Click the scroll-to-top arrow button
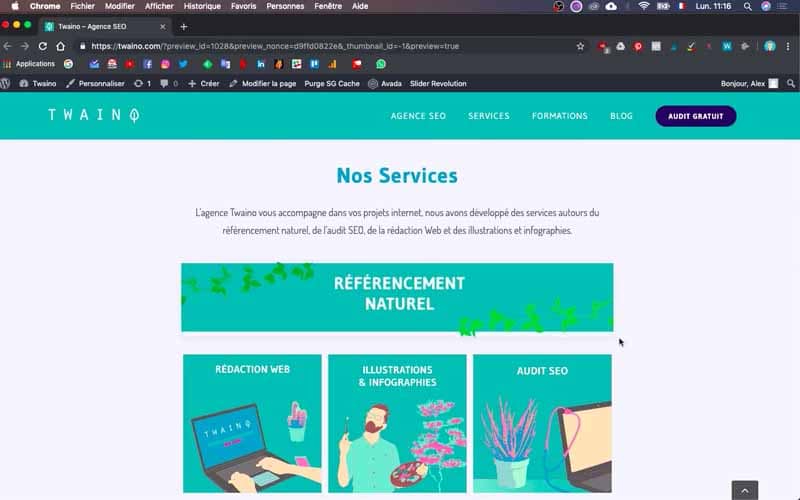The height and width of the screenshot is (500, 800). pos(745,490)
